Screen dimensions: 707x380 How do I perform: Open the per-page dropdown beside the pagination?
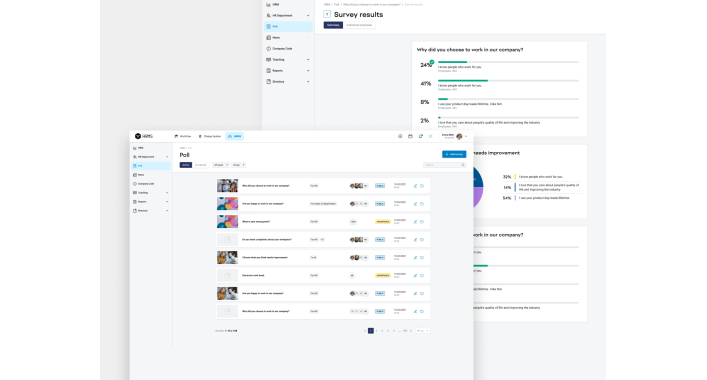(x=422, y=331)
